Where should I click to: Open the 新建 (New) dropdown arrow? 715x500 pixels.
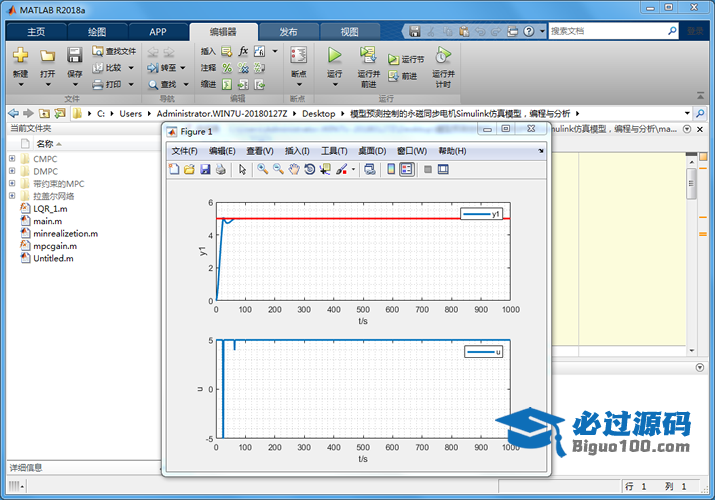pyautogui.click(x=21, y=85)
